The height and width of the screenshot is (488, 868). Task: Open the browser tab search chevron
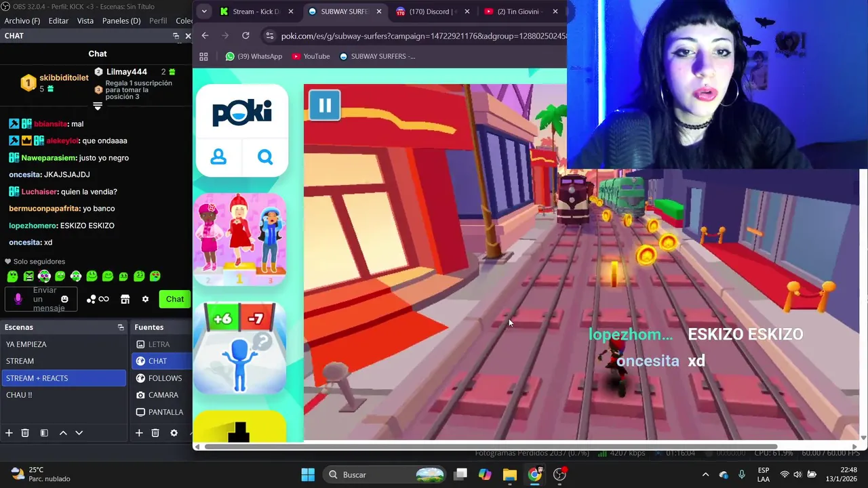tap(204, 12)
